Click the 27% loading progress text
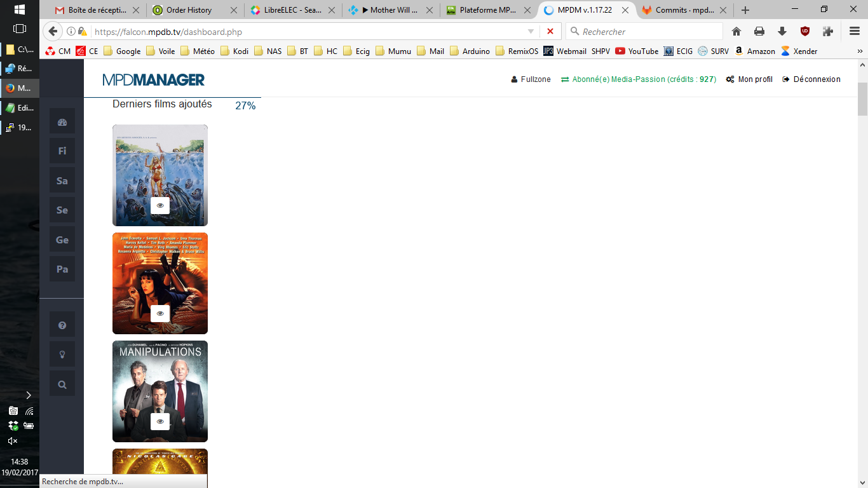Screen dimensions: 868x488 click(x=245, y=105)
